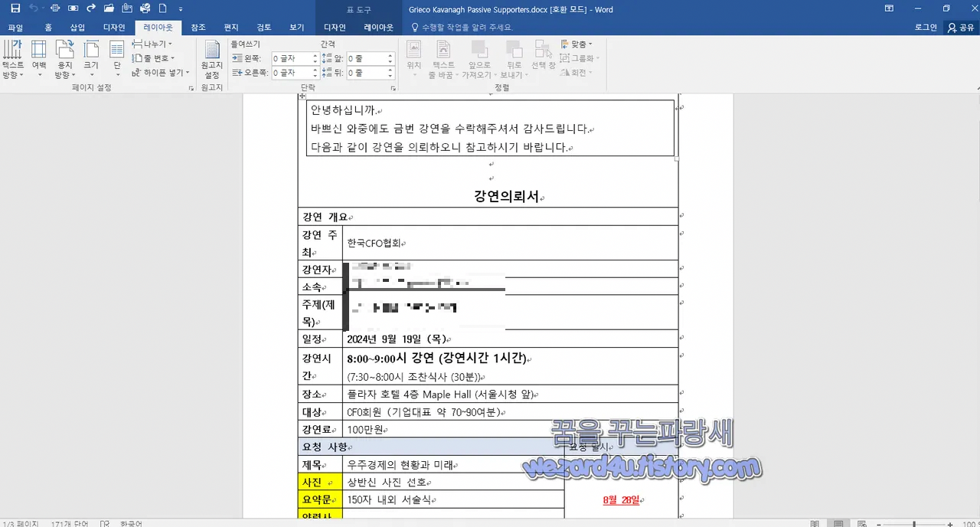Viewport: 980px width, 527px height.
Task: Expand the 맞춤 align dropdown
Action: (x=577, y=44)
